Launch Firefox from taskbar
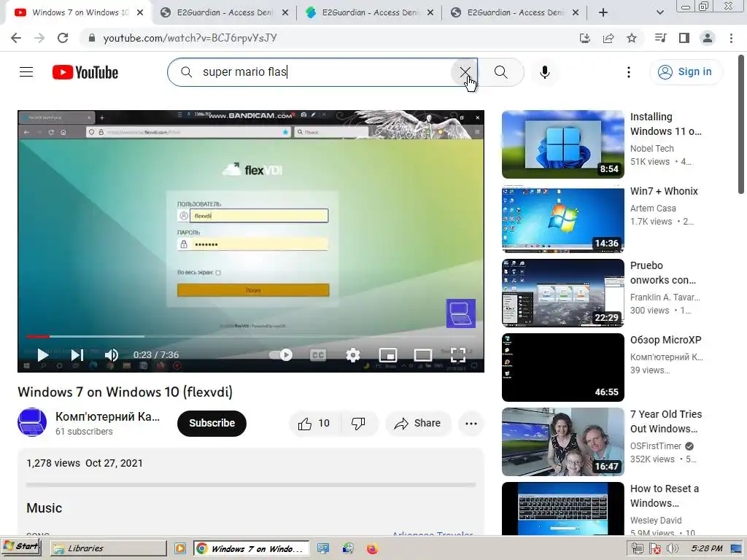Screen dimensions: 747x560 coord(372,548)
